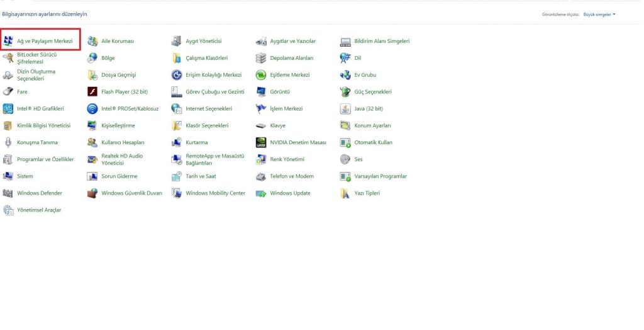This screenshot has width=644, height=330.
Task: Open Büyük simgeler view dropdown
Action: [599, 14]
